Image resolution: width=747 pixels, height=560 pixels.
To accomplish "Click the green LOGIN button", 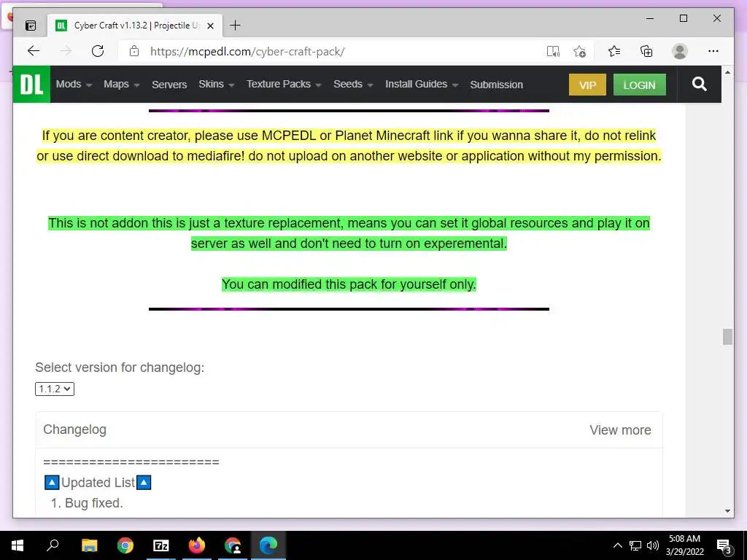I will 639,85.
